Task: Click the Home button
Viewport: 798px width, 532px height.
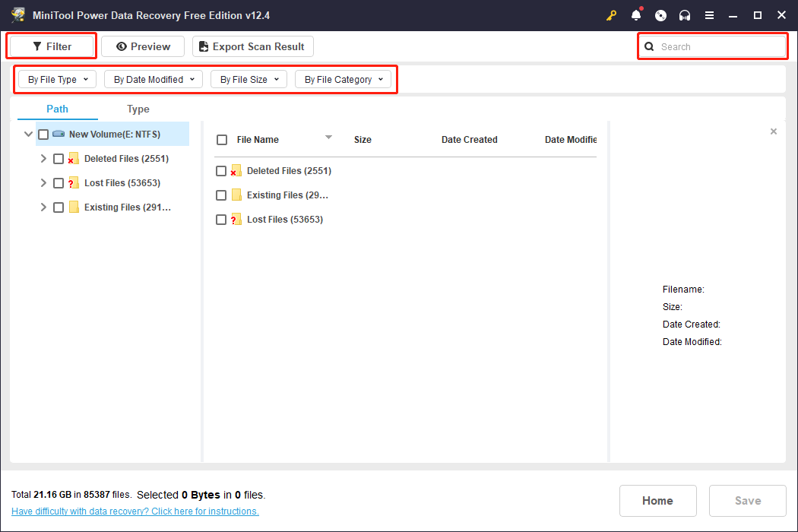Action: 657,501
